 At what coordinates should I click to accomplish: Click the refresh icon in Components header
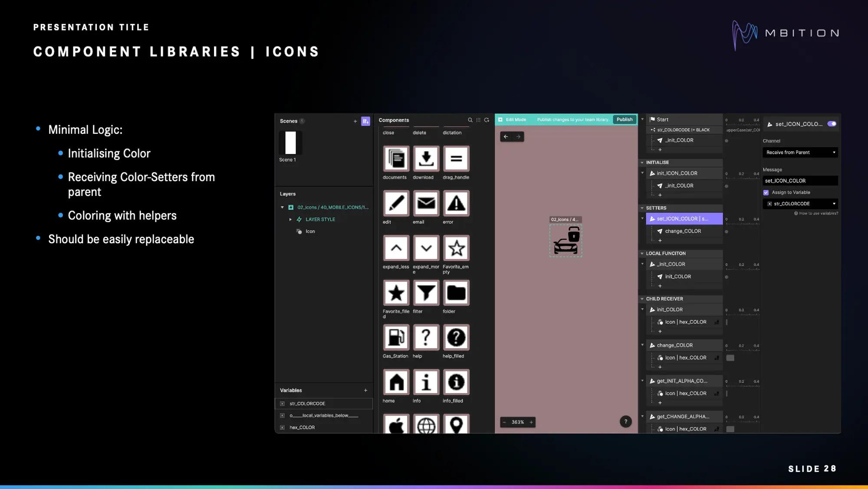[x=487, y=120]
